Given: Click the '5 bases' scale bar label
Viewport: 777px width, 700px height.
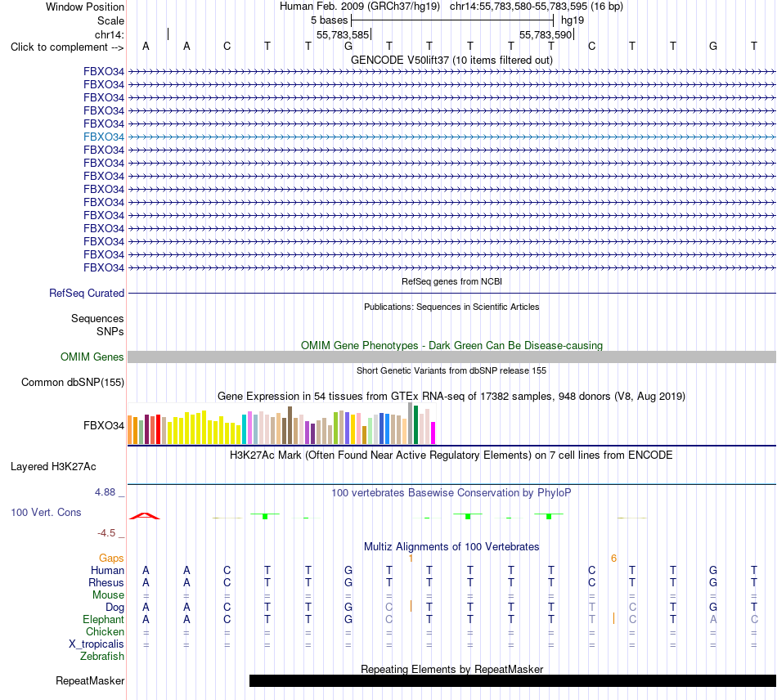Looking at the screenshot, I should point(329,20).
